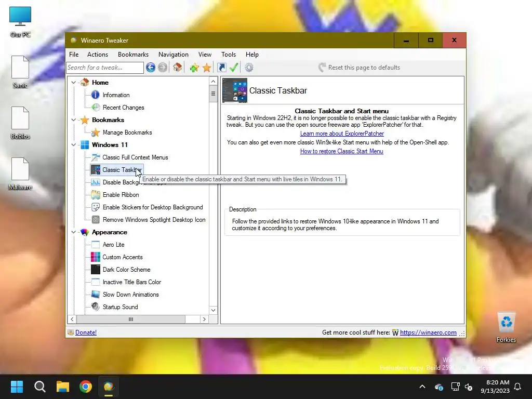Select the Appearance category node
532x399 pixels.
(109, 232)
